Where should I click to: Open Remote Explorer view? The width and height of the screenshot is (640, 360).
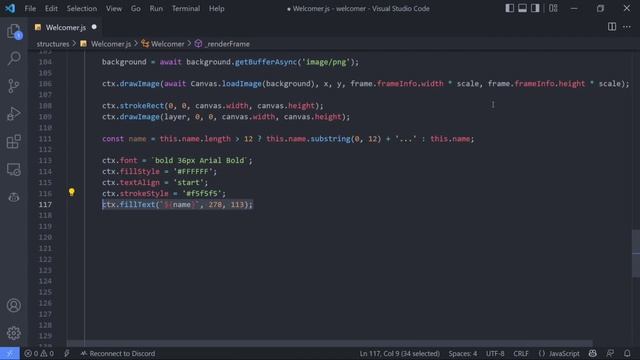pos(13,169)
